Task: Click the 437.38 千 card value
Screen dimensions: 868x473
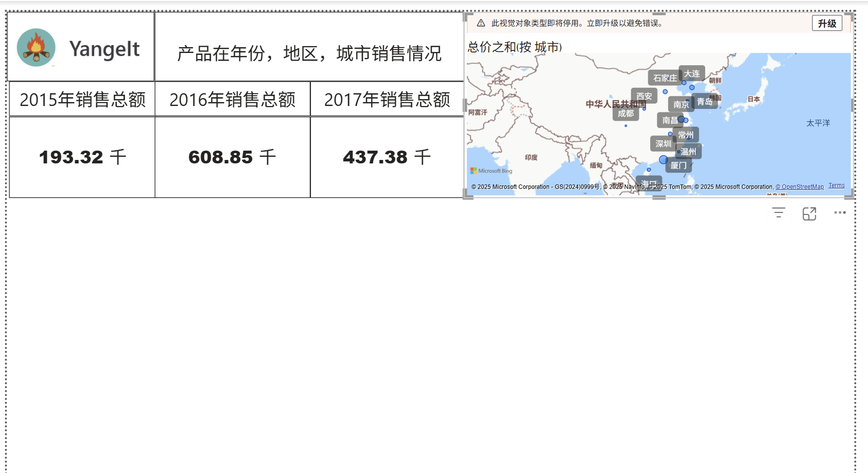Action: (x=386, y=158)
